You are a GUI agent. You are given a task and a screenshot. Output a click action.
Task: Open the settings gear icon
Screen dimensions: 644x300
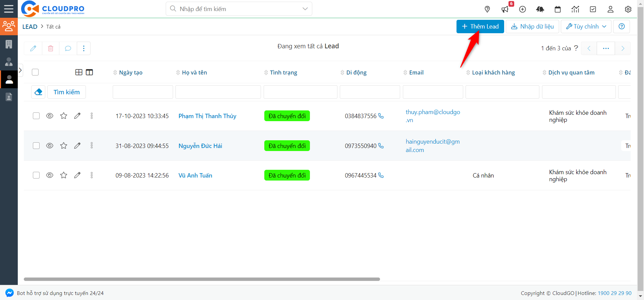(628, 9)
